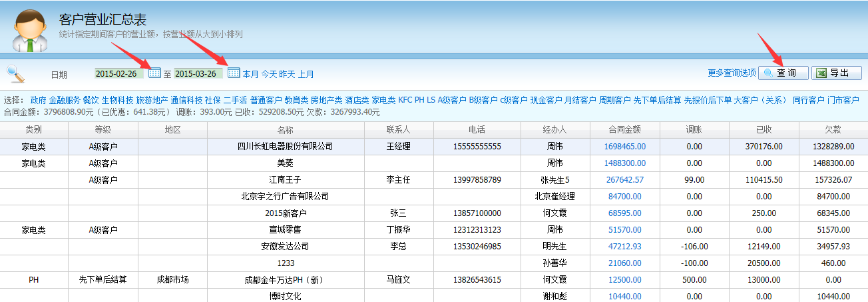
Task: Click the 查询 search button
Action: click(783, 73)
